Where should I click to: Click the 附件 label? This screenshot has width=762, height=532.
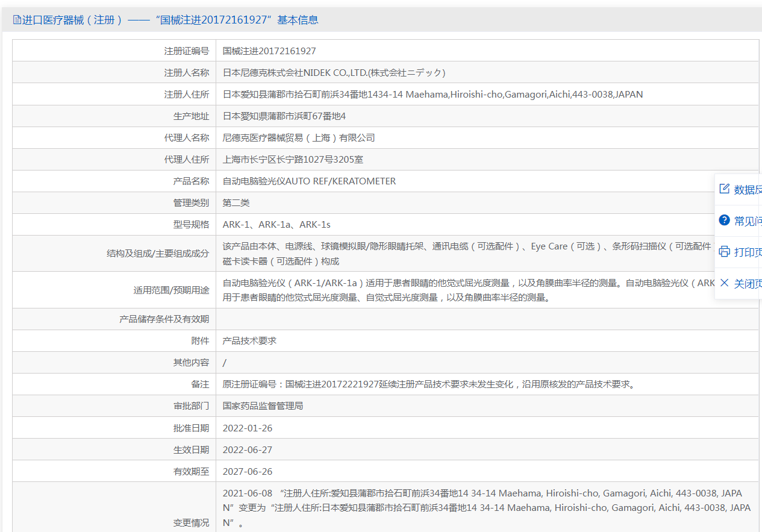point(201,340)
